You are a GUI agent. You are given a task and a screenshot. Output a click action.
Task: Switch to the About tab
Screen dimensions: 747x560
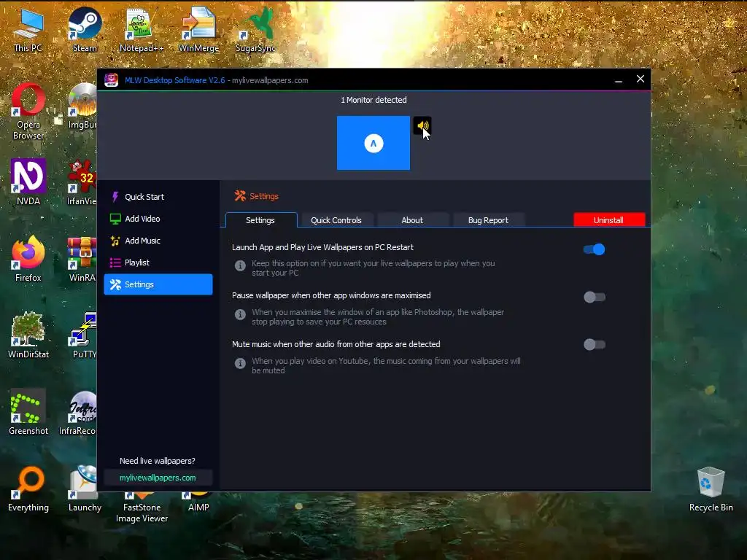[412, 220]
